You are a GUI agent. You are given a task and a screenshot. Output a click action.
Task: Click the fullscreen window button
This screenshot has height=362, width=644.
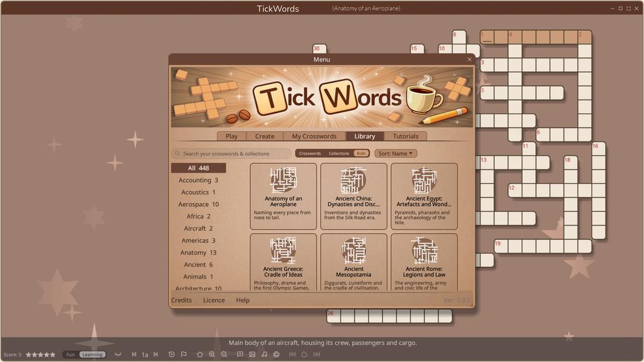628,8
